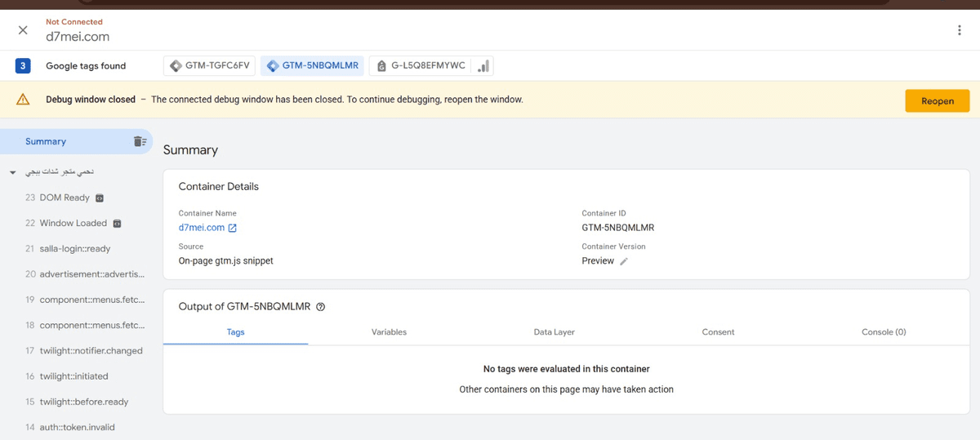Click the yellow warning triangle icon
The width and height of the screenshot is (980, 440).
click(23, 100)
